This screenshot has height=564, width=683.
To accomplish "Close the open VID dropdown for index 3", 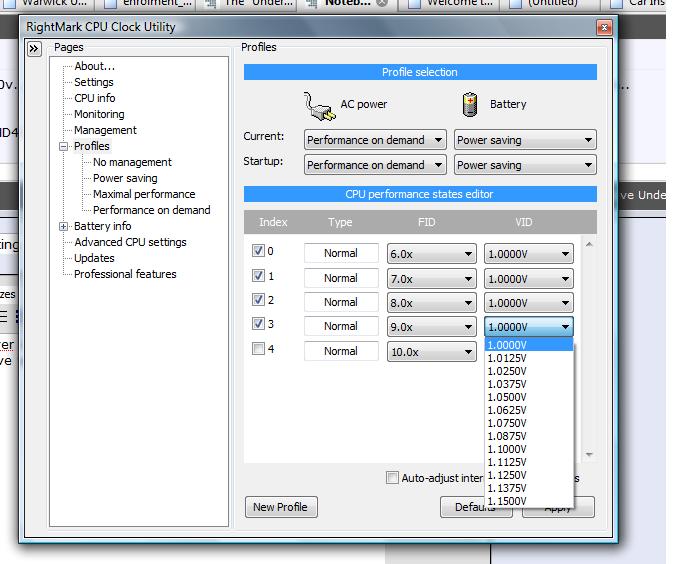I will [529, 327].
